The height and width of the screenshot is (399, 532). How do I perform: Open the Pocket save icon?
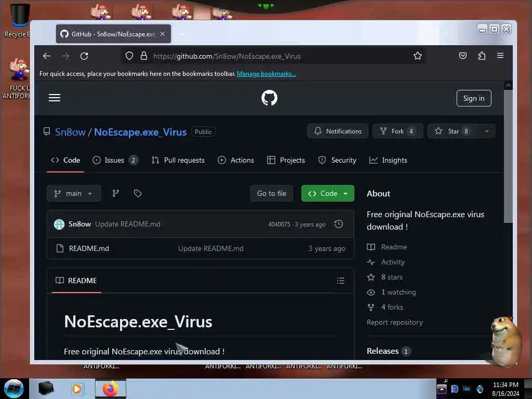[463, 56]
